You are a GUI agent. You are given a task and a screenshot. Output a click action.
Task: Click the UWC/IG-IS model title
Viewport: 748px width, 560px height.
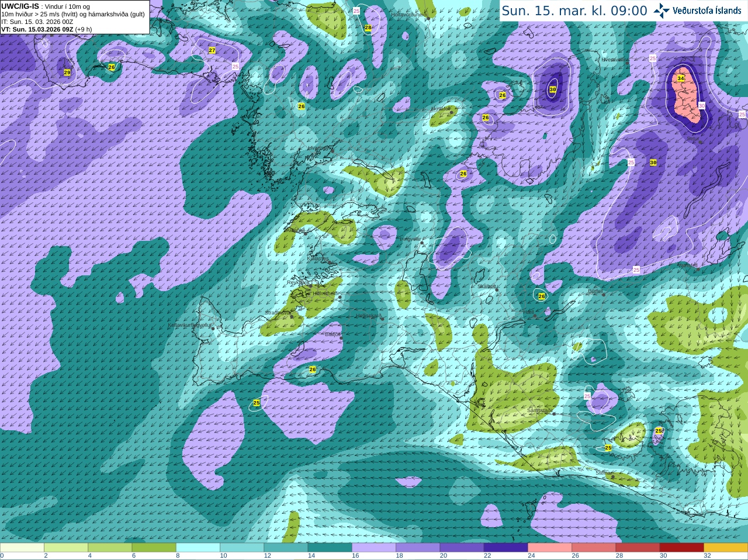(x=20, y=6)
